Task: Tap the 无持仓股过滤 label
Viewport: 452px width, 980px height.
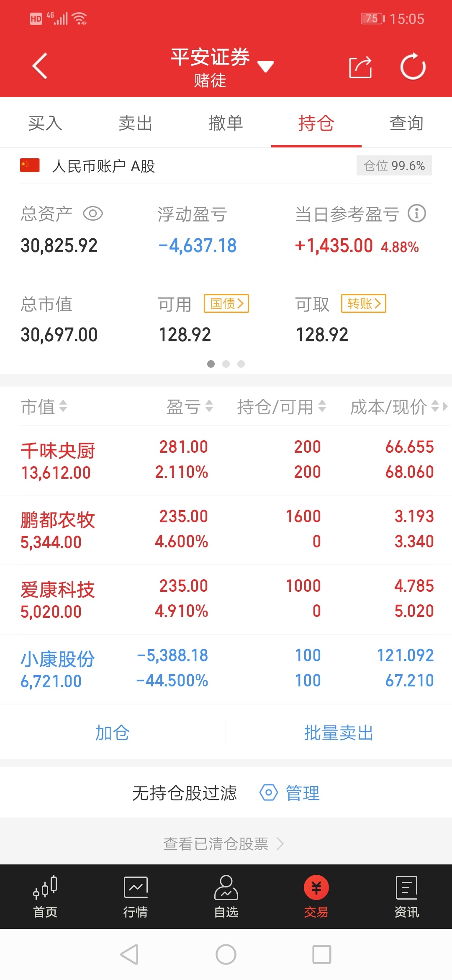Action: (x=185, y=793)
